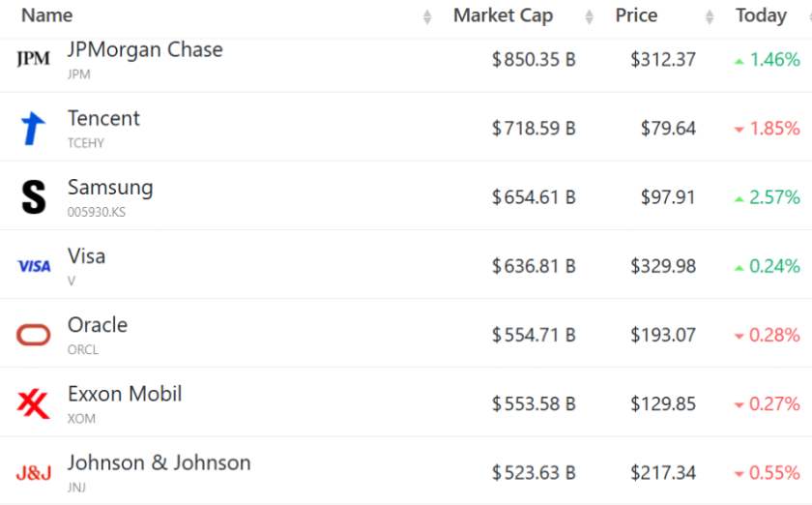Click the Johnson & Johnson J&J logo
812x505 pixels.
point(34,473)
